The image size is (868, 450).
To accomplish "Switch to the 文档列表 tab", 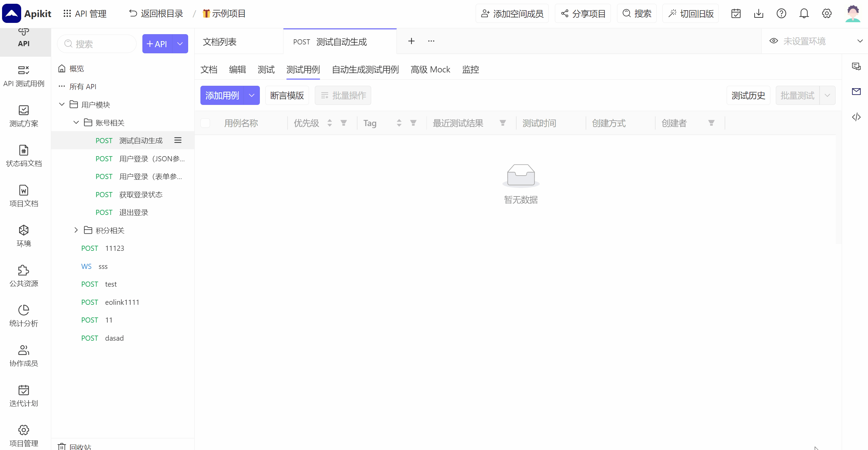I will (220, 41).
